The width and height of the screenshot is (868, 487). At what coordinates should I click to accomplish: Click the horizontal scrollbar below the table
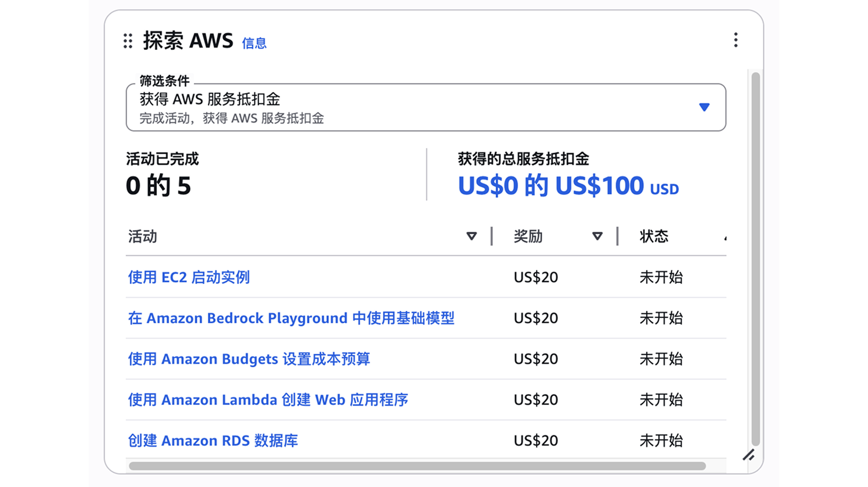[x=417, y=466]
